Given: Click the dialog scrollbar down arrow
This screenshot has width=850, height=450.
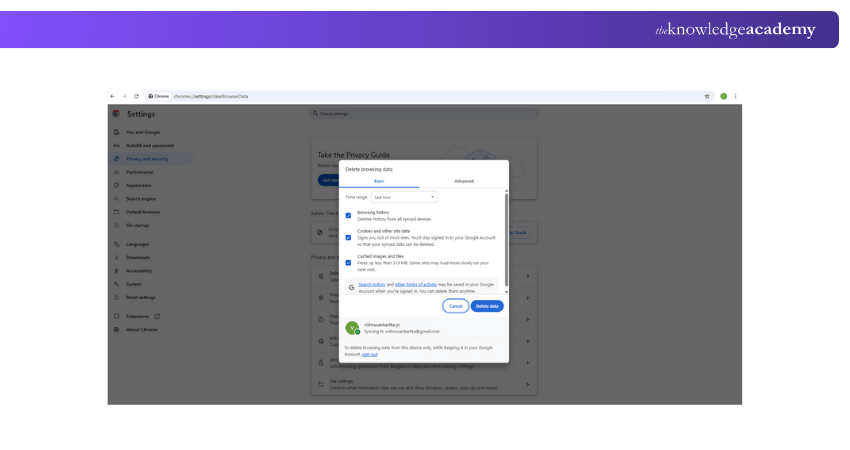Looking at the screenshot, I should pyautogui.click(x=506, y=292).
